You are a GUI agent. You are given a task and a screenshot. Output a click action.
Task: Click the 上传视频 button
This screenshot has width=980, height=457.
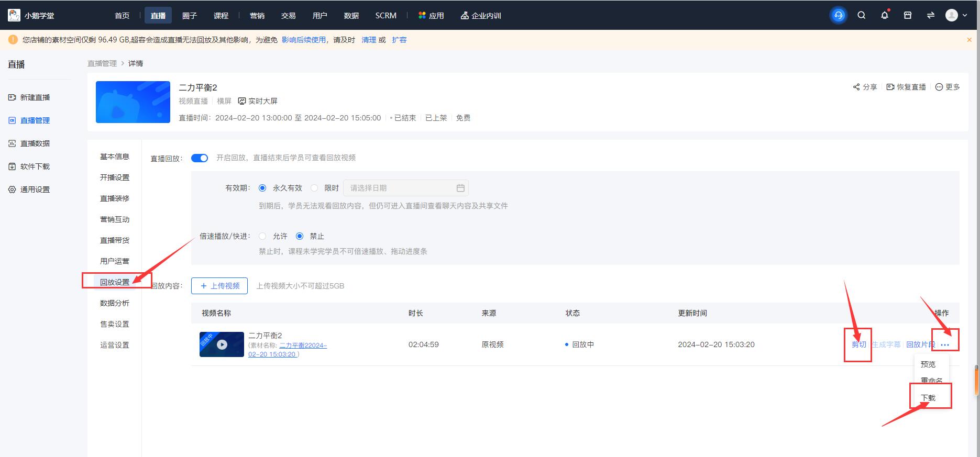point(219,286)
